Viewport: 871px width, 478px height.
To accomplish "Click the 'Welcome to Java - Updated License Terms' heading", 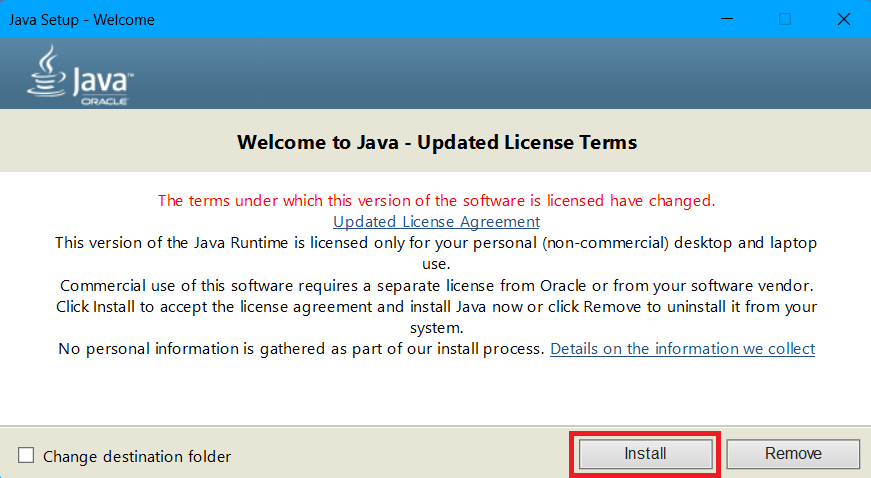I will 436,142.
